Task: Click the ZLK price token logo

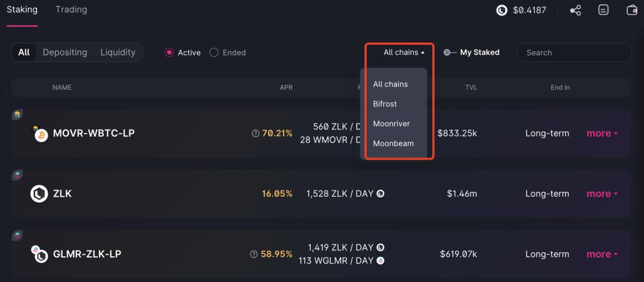Action: (502, 10)
